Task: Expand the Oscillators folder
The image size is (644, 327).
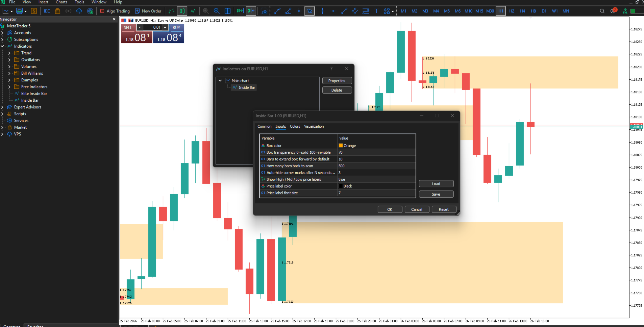Action: point(9,60)
